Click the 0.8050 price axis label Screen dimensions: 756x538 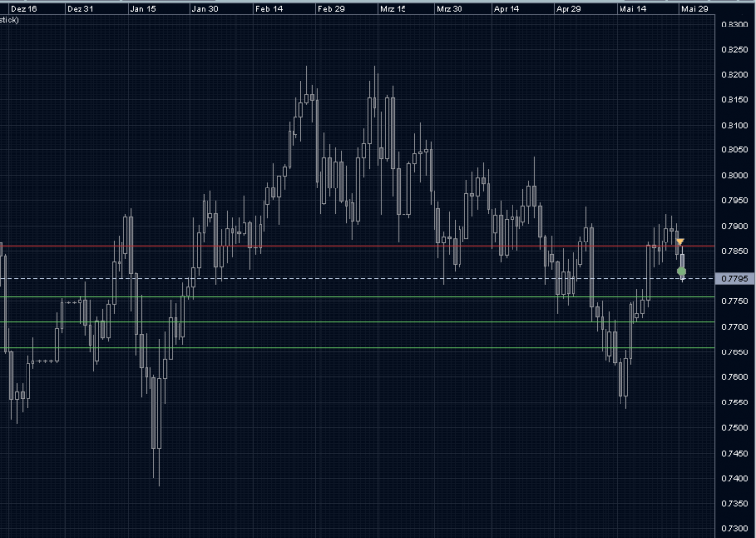(x=734, y=150)
